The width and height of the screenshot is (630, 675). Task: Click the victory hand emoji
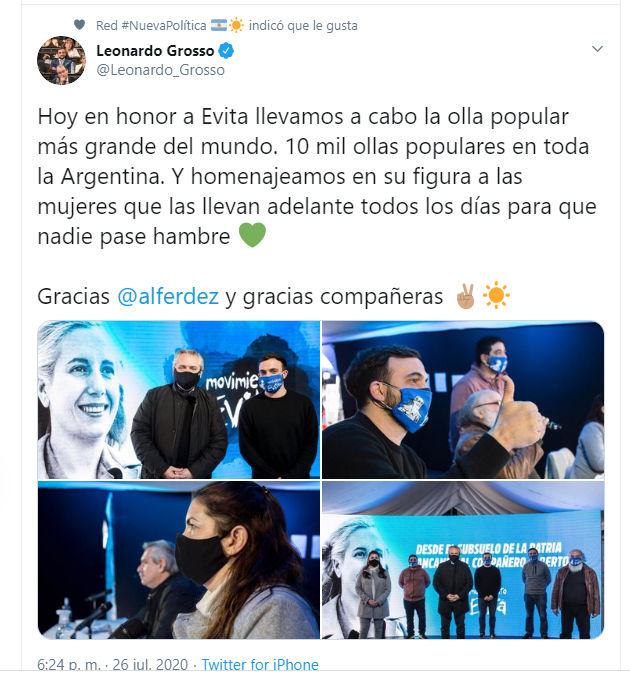click(x=466, y=296)
